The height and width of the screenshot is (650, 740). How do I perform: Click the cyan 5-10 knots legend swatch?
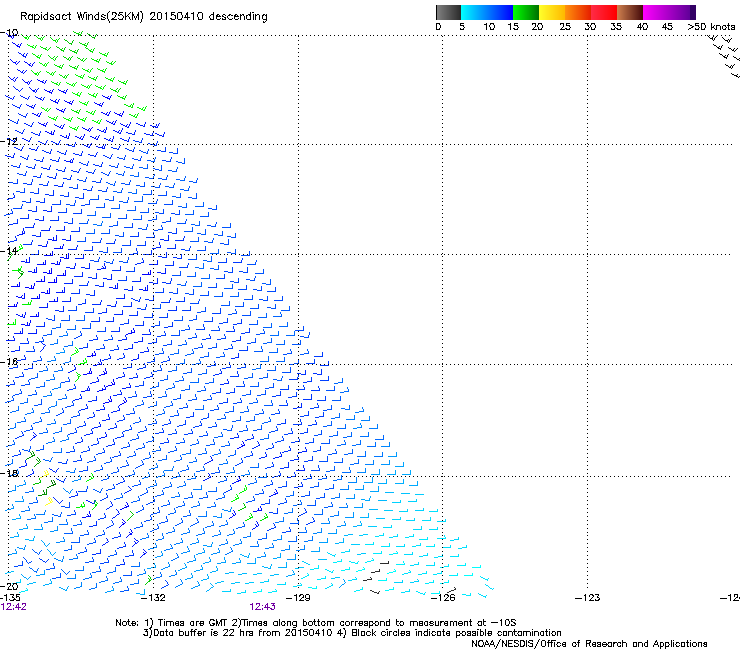[x=474, y=12]
